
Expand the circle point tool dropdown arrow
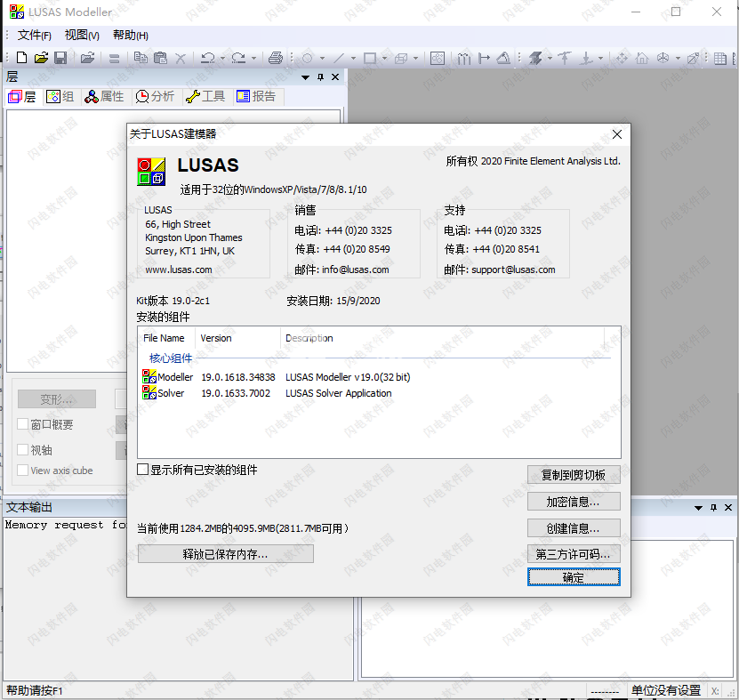point(323,59)
